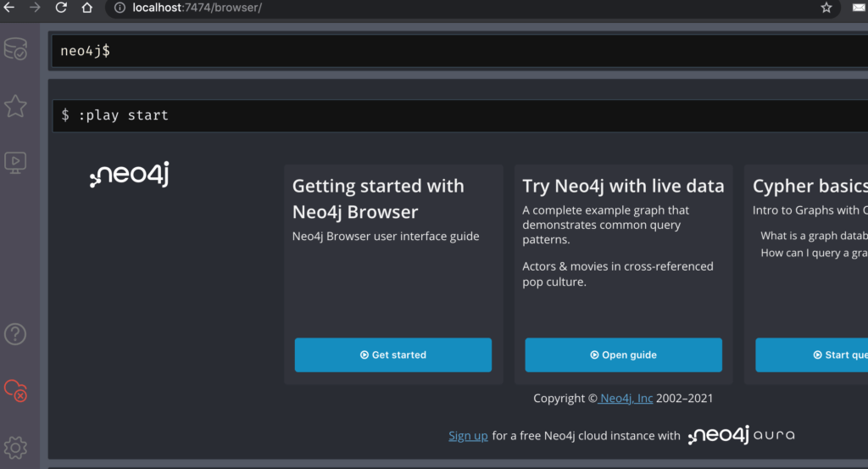868x469 pixels.
Task: Select the 'Cypher basics' card heading
Action: point(810,186)
